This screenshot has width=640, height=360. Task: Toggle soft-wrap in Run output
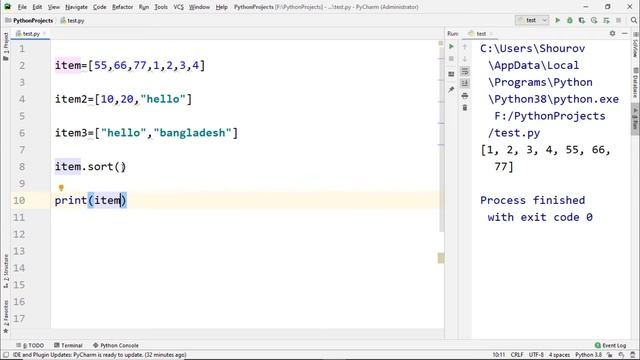[464, 71]
